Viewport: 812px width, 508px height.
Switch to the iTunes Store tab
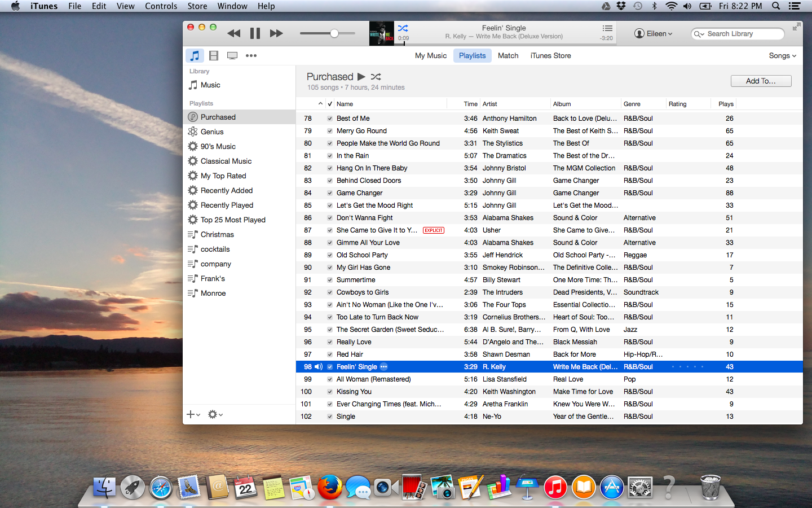(550, 56)
